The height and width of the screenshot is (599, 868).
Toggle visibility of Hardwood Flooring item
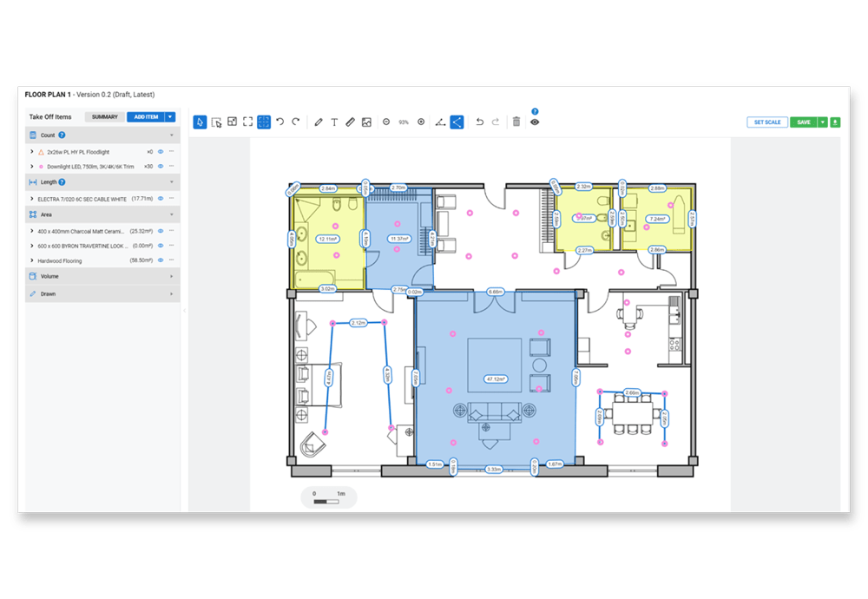[161, 260]
